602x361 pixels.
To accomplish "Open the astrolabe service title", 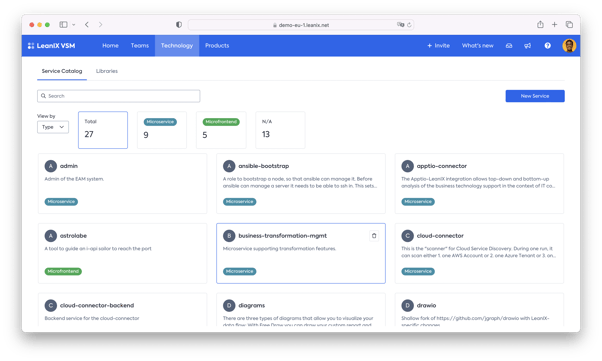I will (73, 236).
